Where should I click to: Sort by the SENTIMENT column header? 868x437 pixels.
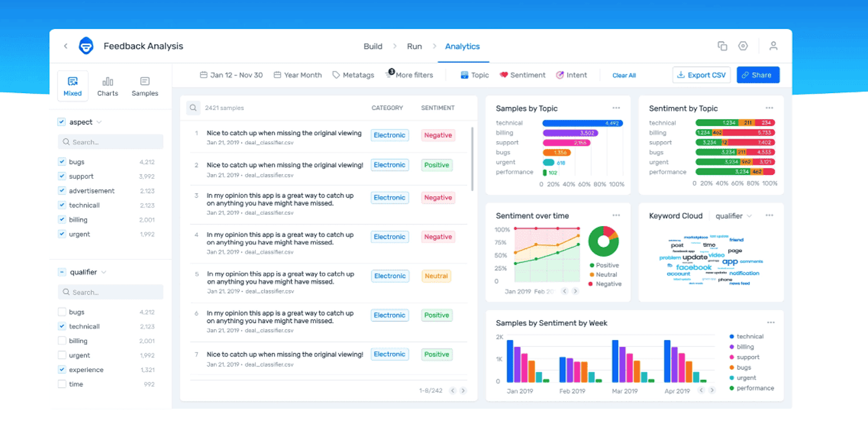[437, 108]
